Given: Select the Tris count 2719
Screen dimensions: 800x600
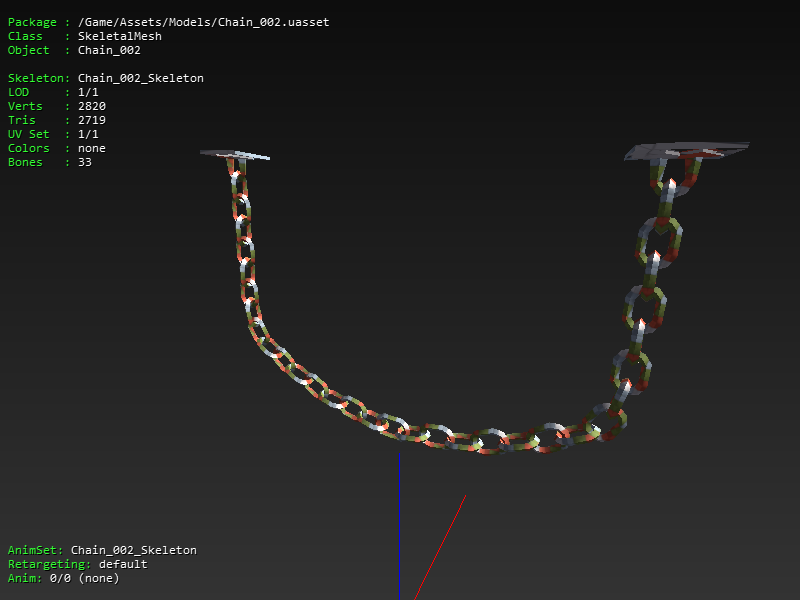Looking at the screenshot, I should tap(92, 120).
